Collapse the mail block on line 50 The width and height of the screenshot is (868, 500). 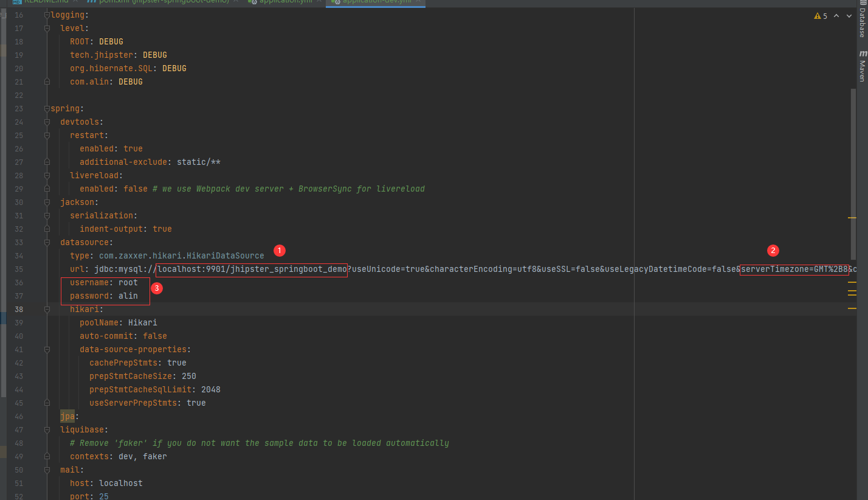coord(47,470)
